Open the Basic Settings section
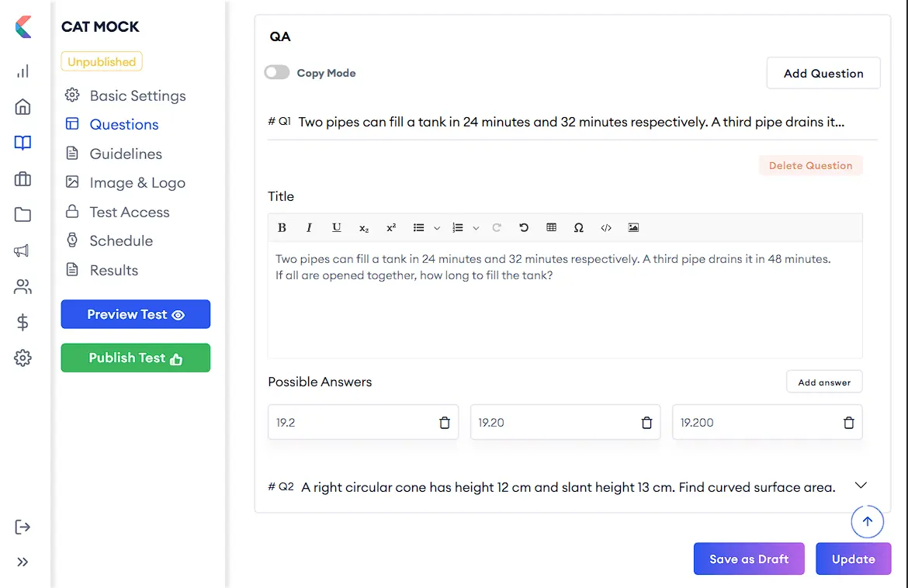Screen dimensions: 908x588 (x=137, y=95)
